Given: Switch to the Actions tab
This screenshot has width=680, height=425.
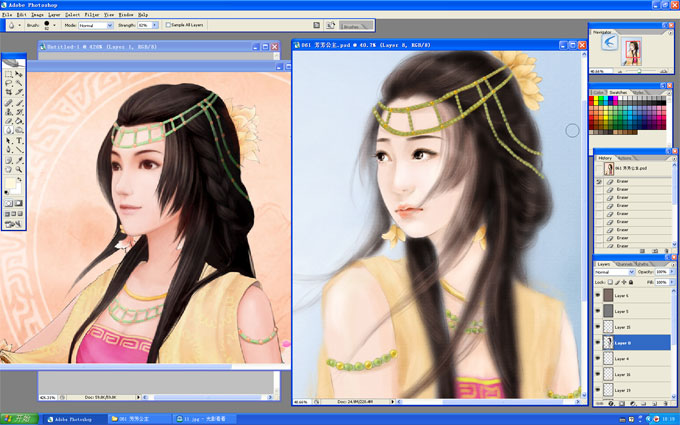Looking at the screenshot, I should 625,158.
